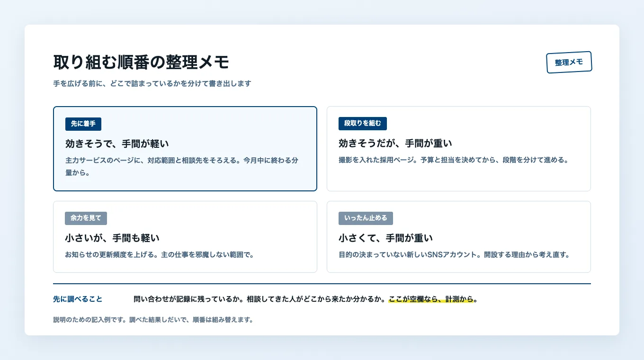The height and width of the screenshot is (360, 644).
Task: Click description starting 目的の決まっていない新しいSNS
Action: pyautogui.click(x=454, y=254)
